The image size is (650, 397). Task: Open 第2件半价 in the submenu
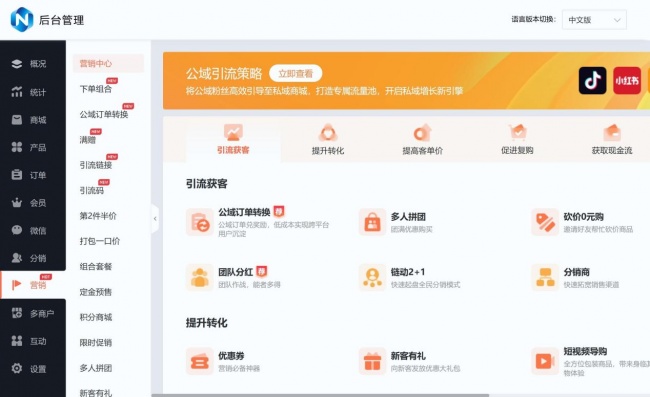pyautogui.click(x=98, y=216)
